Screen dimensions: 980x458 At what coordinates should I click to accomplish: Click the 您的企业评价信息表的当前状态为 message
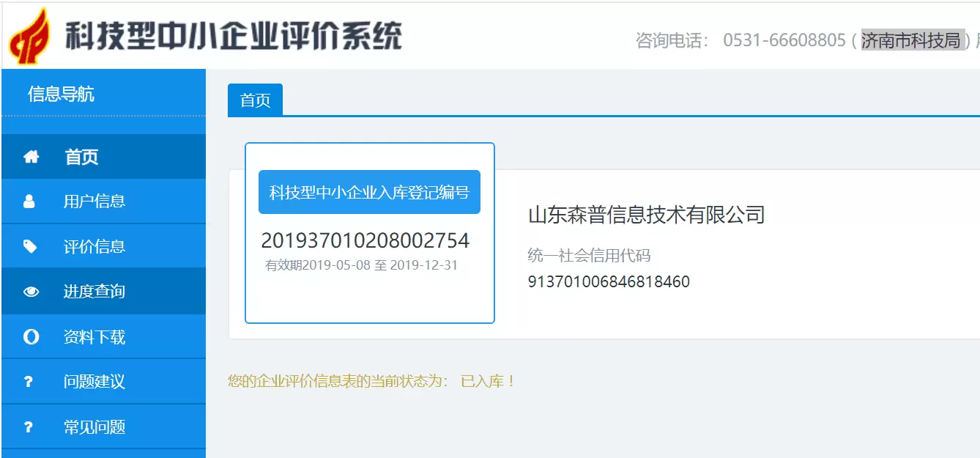(x=338, y=381)
